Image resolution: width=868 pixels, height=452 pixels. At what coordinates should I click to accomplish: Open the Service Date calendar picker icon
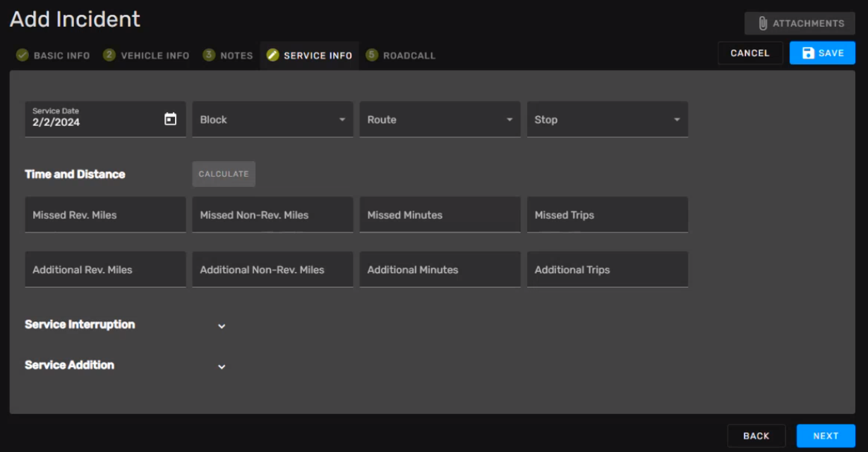pyautogui.click(x=170, y=119)
